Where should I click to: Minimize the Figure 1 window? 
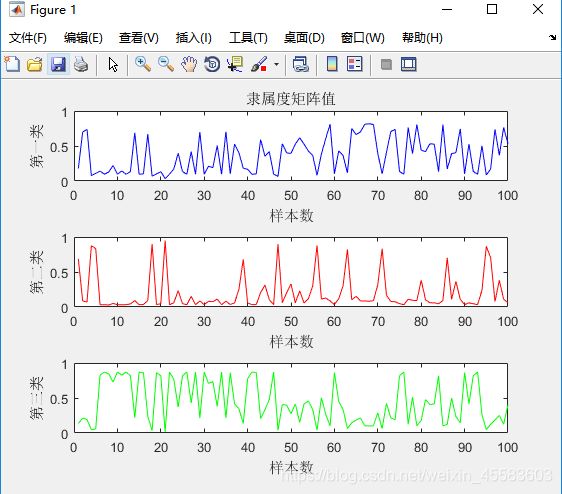(447, 9)
